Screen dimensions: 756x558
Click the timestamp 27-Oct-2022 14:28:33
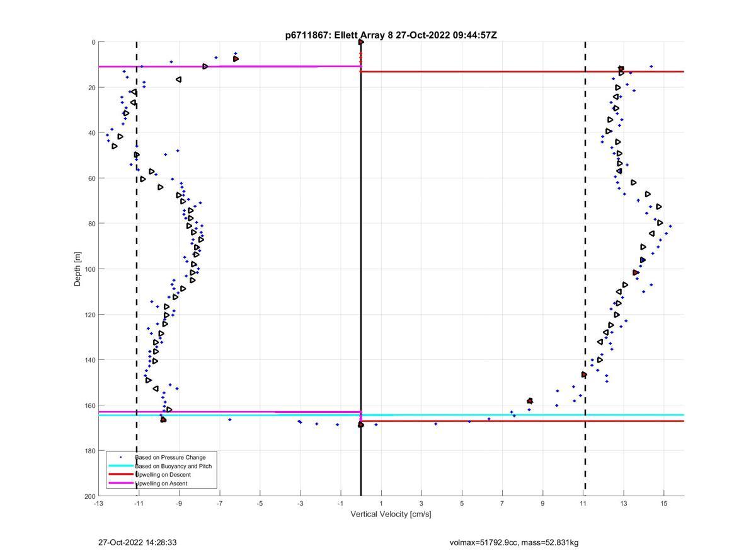pos(137,542)
